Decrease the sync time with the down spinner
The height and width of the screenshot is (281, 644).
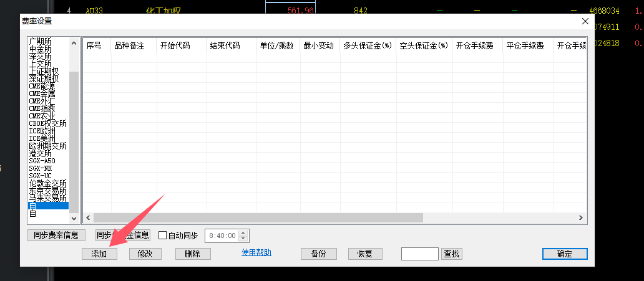coord(243,239)
